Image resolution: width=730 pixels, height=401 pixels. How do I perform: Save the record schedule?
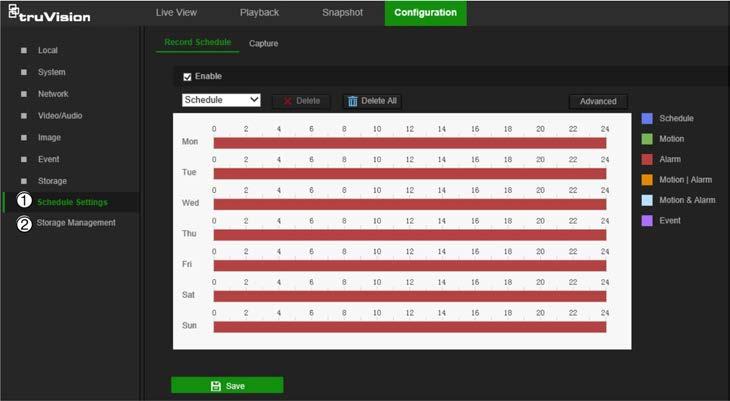coord(227,385)
